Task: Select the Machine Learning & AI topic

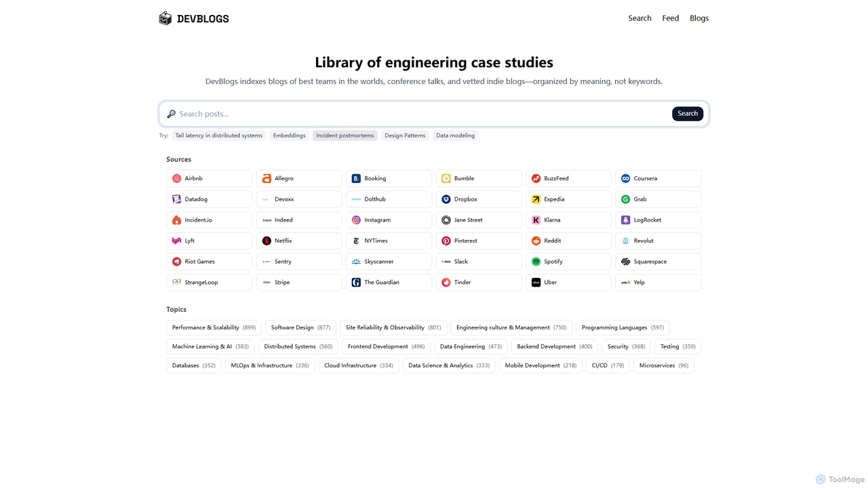Action: (210, 346)
